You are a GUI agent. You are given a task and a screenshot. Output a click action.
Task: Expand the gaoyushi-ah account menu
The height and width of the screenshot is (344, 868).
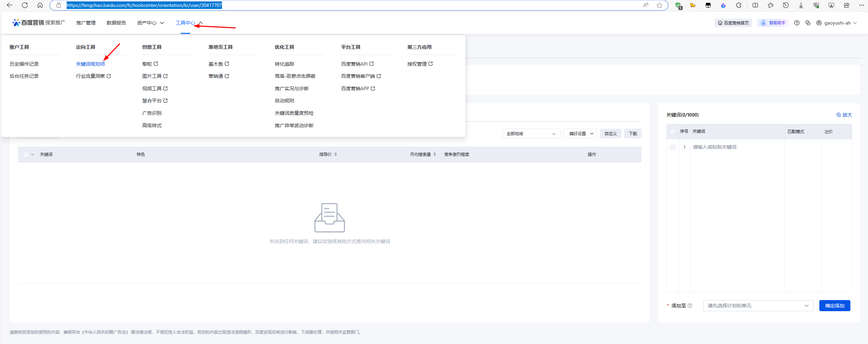[837, 23]
